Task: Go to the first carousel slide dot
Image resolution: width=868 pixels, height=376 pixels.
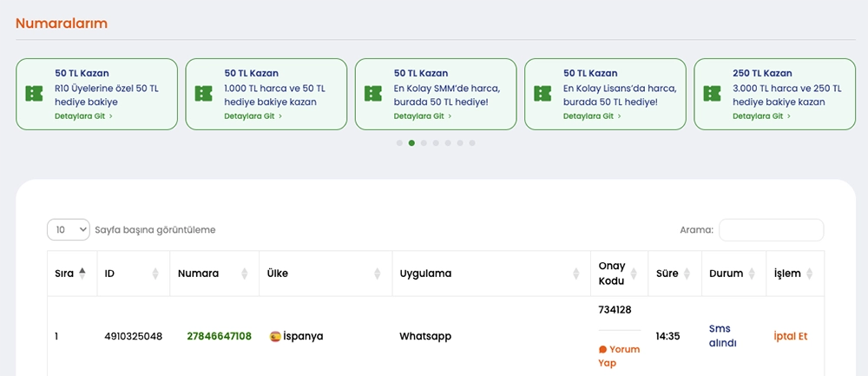Action: (x=399, y=143)
